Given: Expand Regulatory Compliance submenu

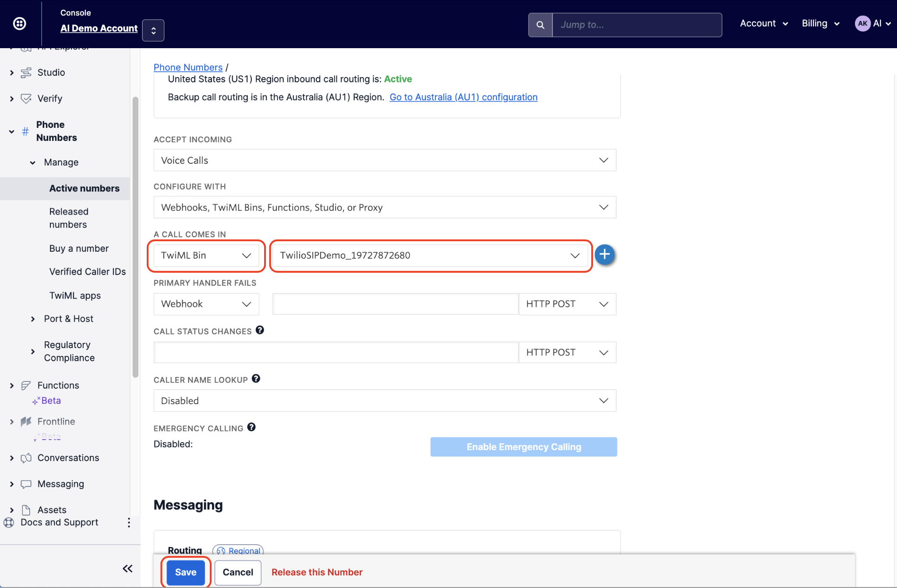Looking at the screenshot, I should [33, 352].
